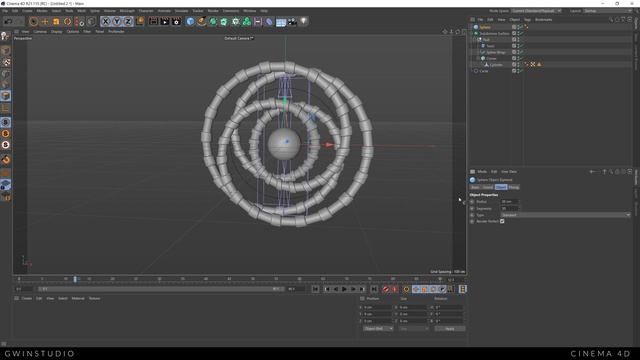
Task: Open viewport Cameras menu
Action: (x=40, y=31)
